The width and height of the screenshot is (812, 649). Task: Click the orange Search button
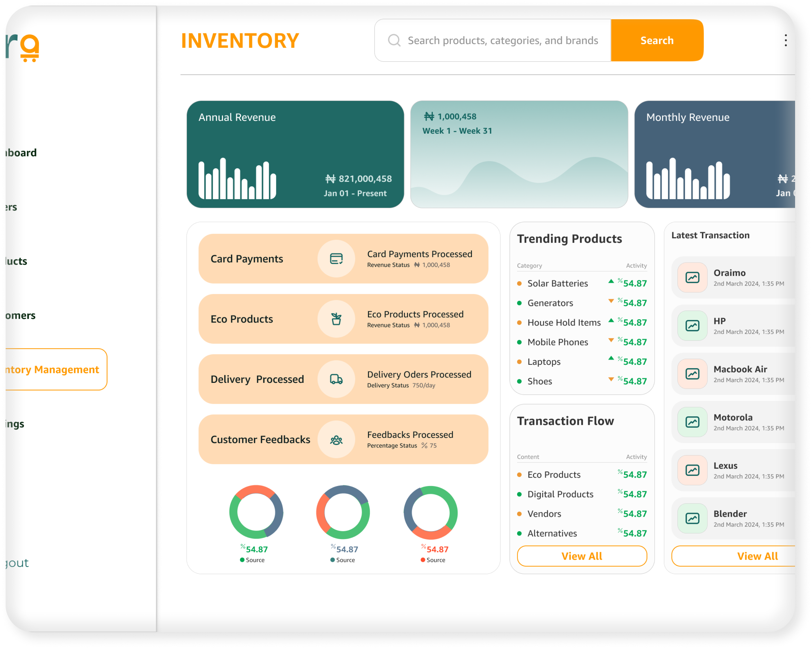click(x=657, y=40)
